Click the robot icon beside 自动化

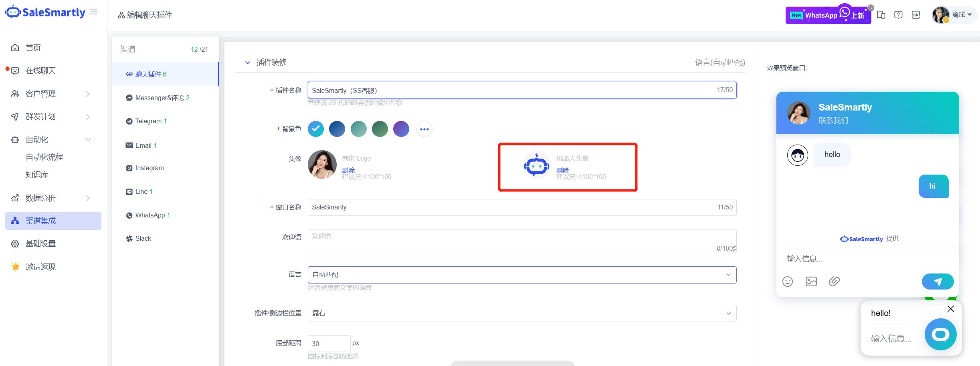tap(15, 139)
